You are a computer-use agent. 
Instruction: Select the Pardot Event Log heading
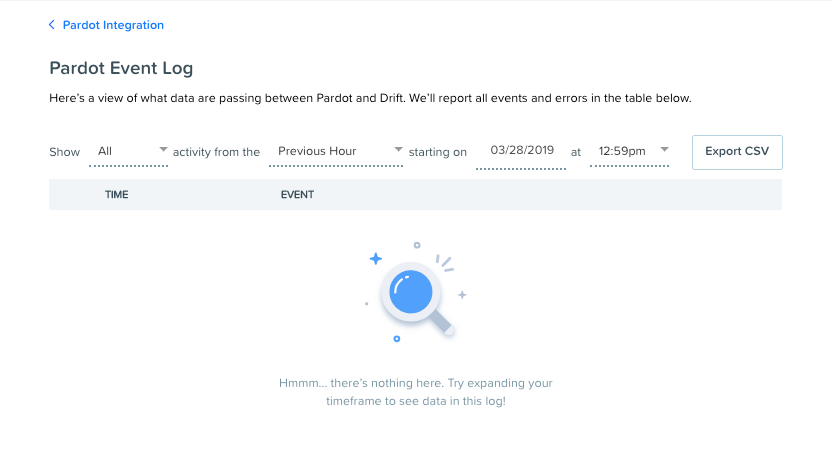(121, 68)
